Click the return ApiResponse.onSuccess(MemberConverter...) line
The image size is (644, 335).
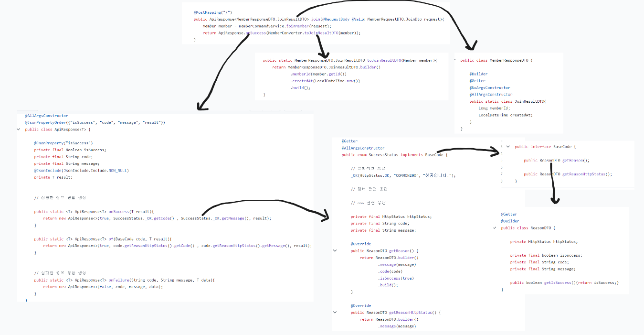pyautogui.click(x=282, y=33)
